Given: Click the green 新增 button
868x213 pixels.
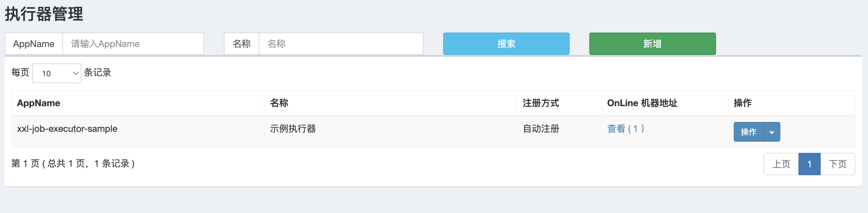Looking at the screenshot, I should coord(652,44).
